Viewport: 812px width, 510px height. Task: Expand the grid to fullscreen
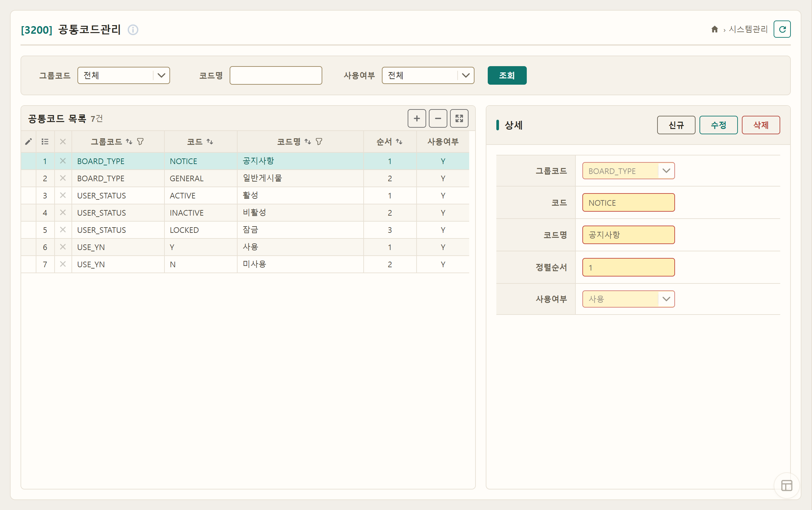tap(459, 118)
